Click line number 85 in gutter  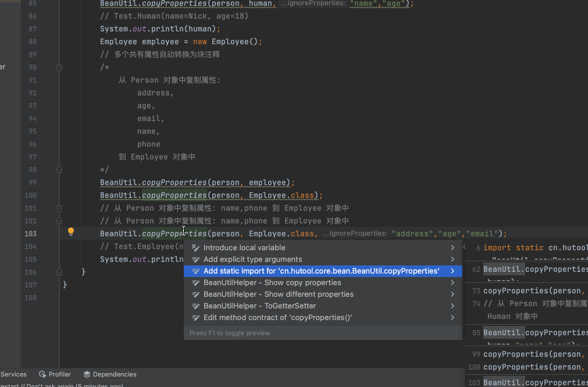(33, 3)
